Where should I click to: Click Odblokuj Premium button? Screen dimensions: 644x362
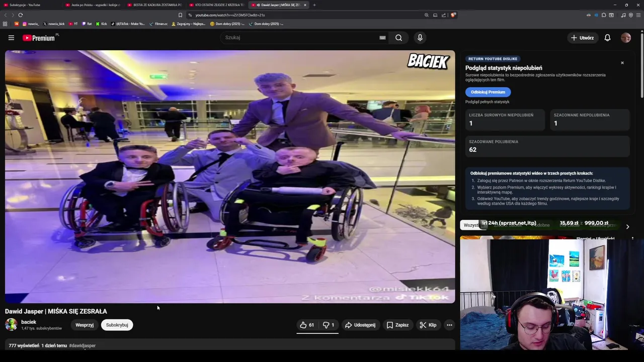click(488, 92)
